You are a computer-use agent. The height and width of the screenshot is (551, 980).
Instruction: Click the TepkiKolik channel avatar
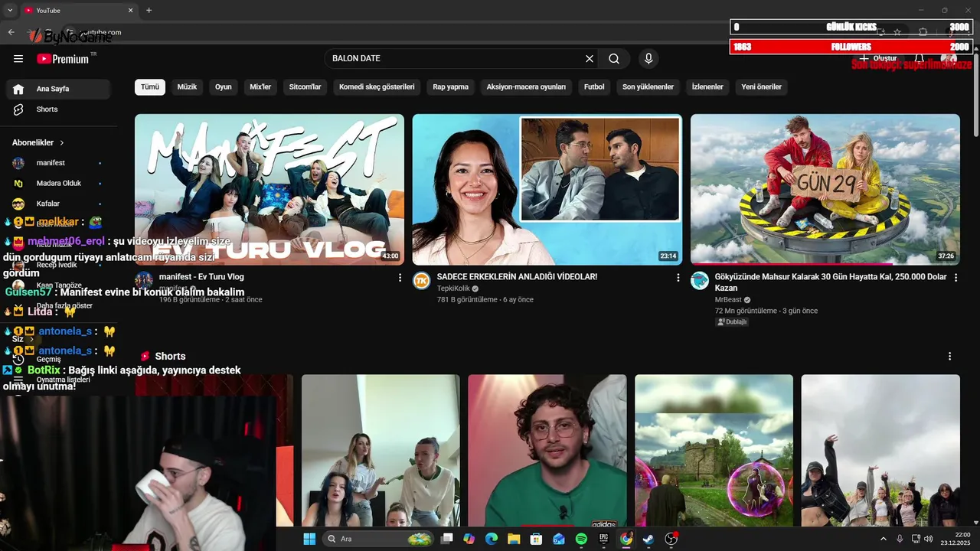coord(422,281)
